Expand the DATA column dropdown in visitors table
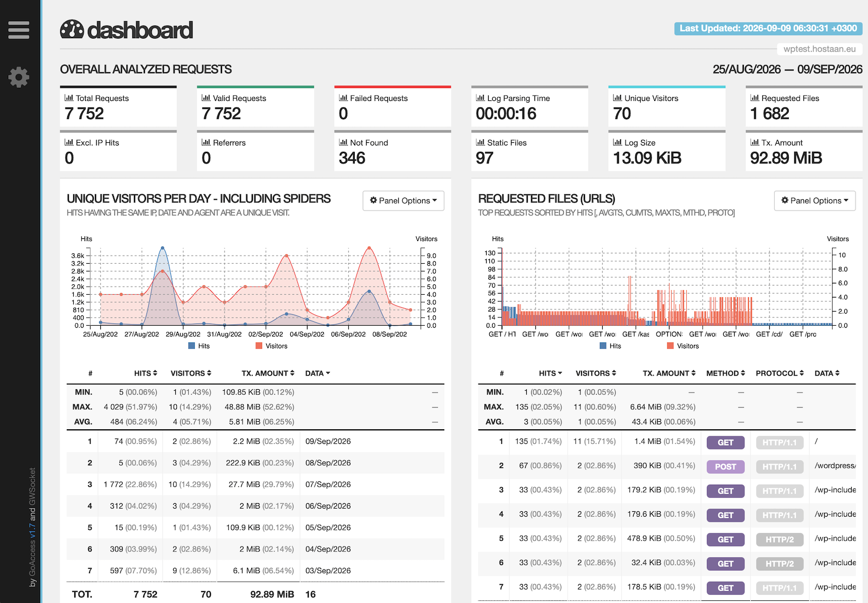This screenshot has width=868, height=603. click(x=317, y=373)
